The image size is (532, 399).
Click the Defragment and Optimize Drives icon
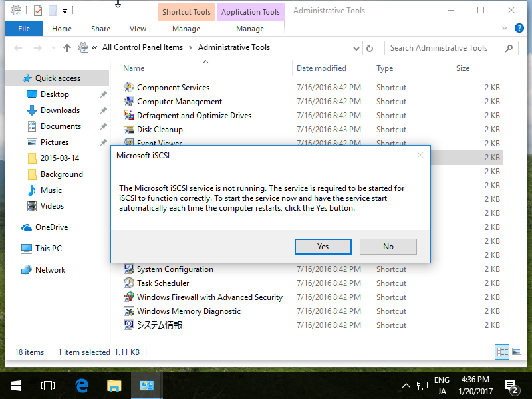[x=128, y=115]
